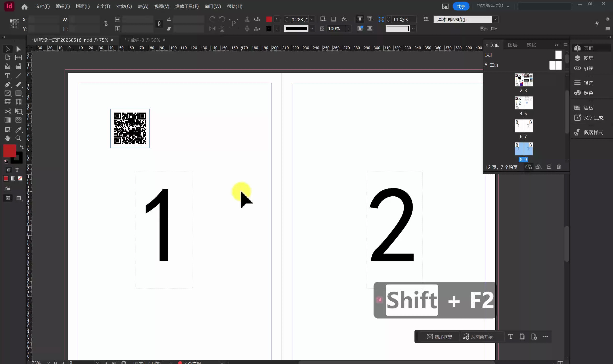613x364 pixels.
Task: Select the Gradient Feather tool
Action: [18, 120]
